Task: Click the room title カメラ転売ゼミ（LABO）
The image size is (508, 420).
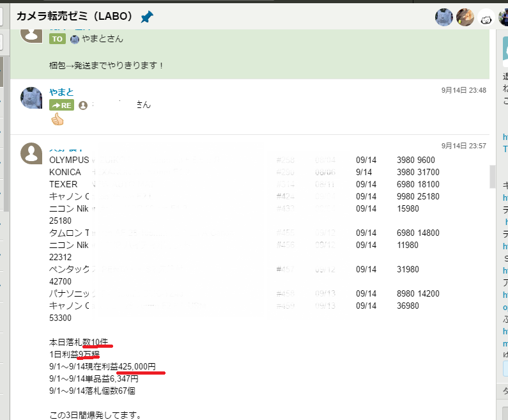Action: (75, 16)
